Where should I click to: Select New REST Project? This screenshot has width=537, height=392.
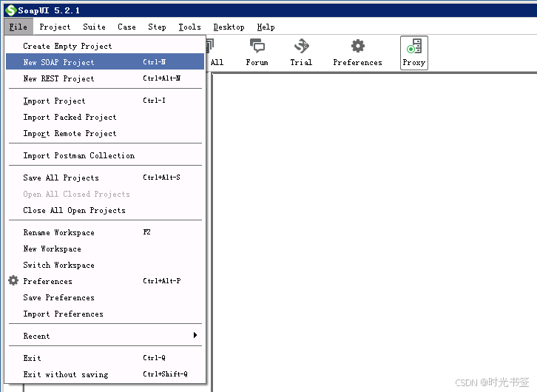pos(105,78)
